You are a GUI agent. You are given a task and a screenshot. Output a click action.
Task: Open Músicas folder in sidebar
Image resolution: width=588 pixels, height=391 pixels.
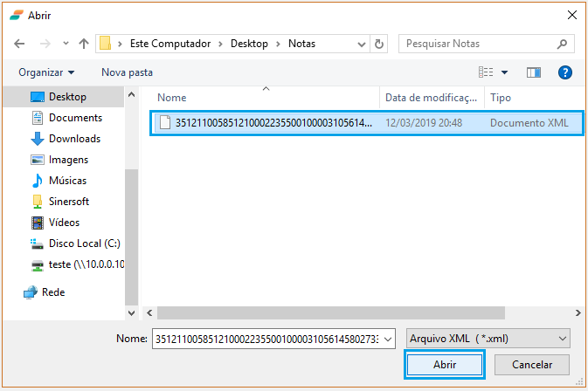pos(67,181)
